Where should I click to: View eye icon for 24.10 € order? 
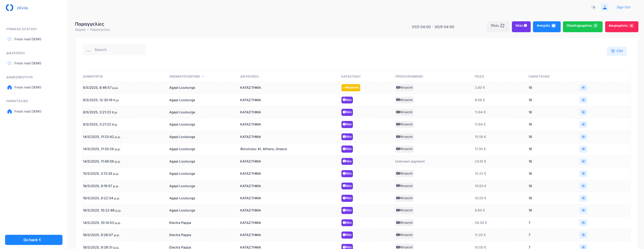click(583, 162)
